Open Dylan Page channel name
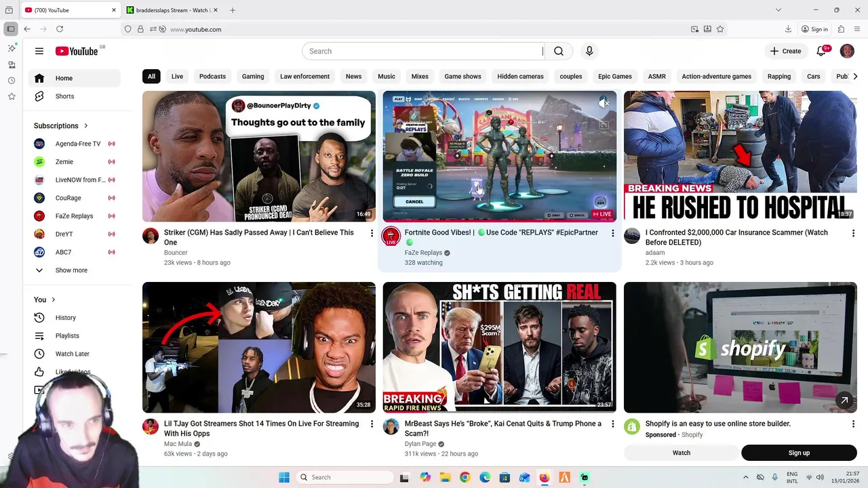868x488 pixels. point(420,444)
